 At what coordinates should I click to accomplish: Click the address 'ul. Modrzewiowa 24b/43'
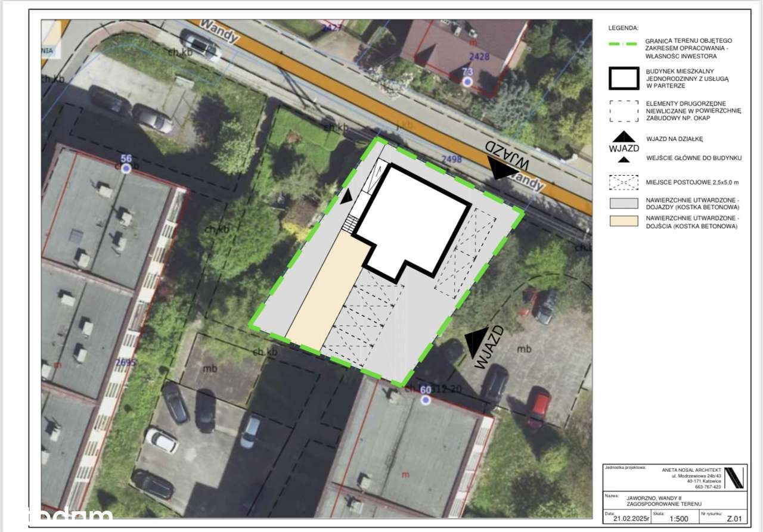click(x=696, y=476)
